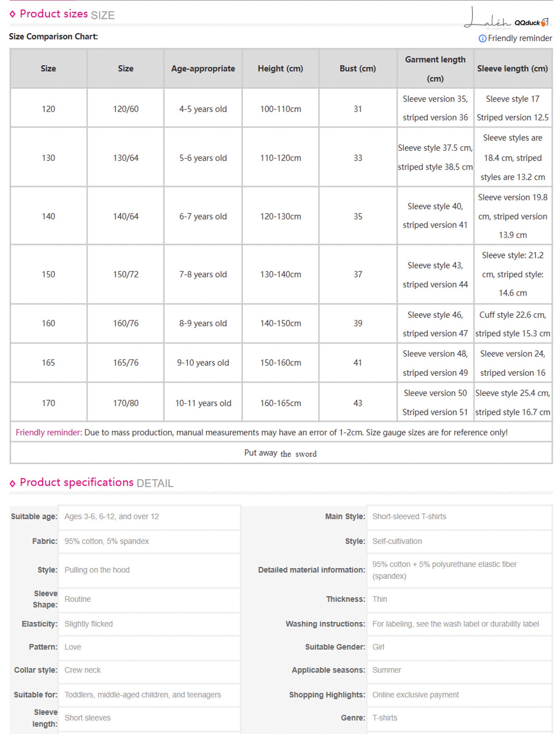
Task: Select the Product sizes SIZE heading
Action: click(x=67, y=14)
